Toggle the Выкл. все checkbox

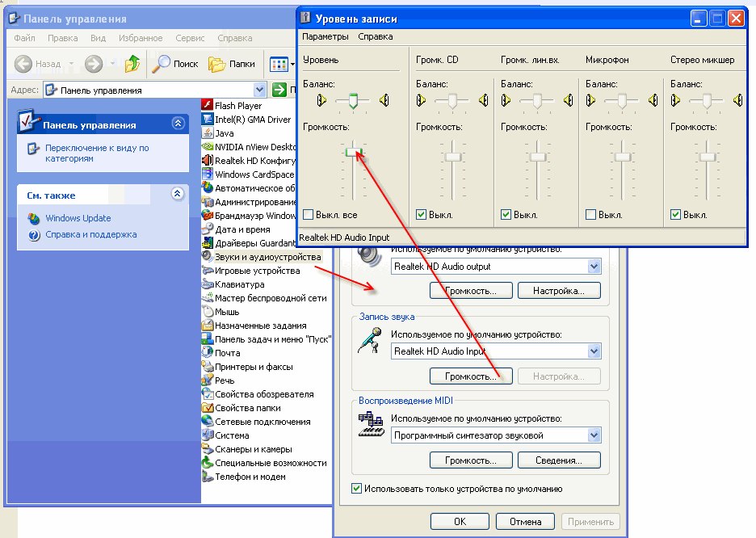[309, 215]
